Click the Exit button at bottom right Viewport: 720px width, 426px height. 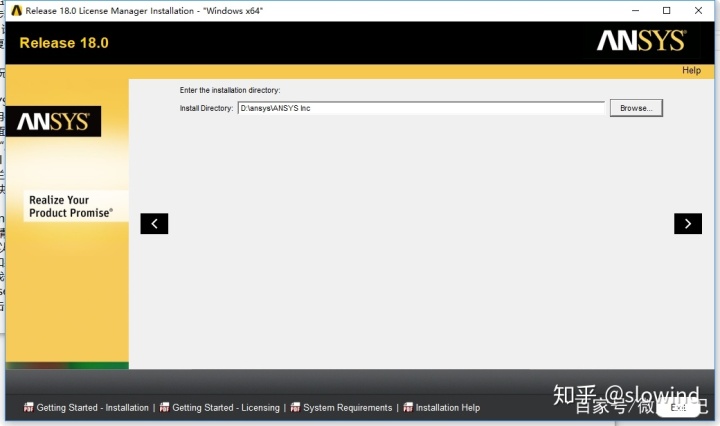click(678, 408)
